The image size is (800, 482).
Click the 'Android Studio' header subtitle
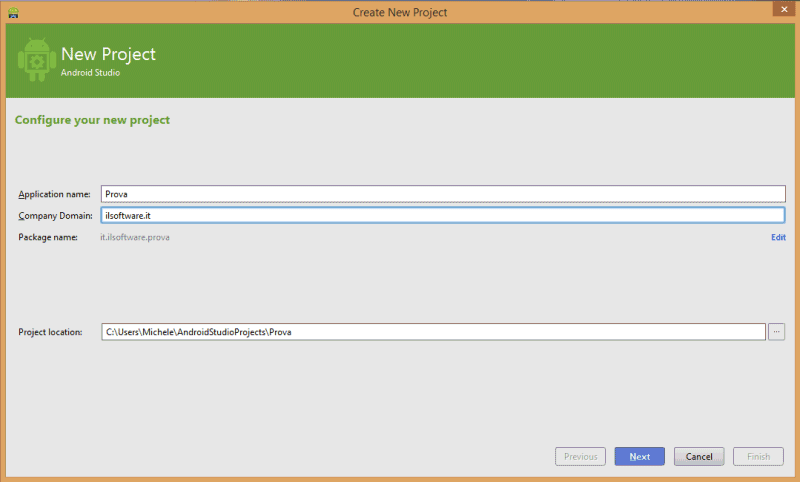[x=90, y=72]
